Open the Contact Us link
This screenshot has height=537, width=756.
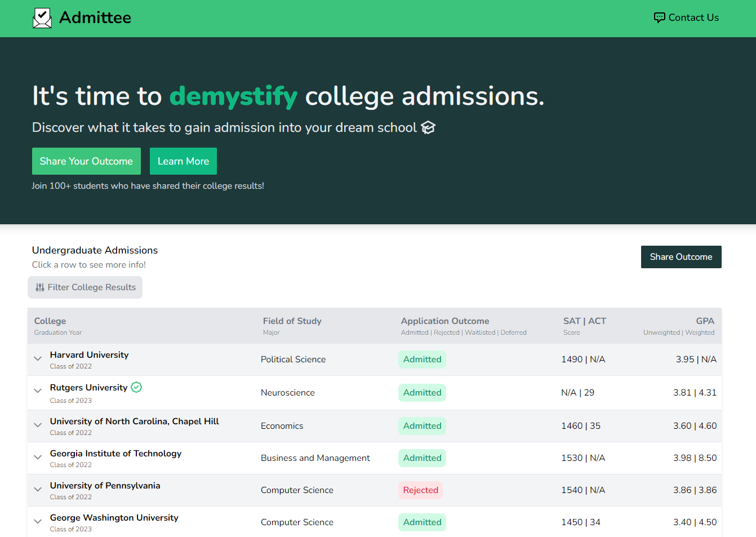(x=686, y=17)
